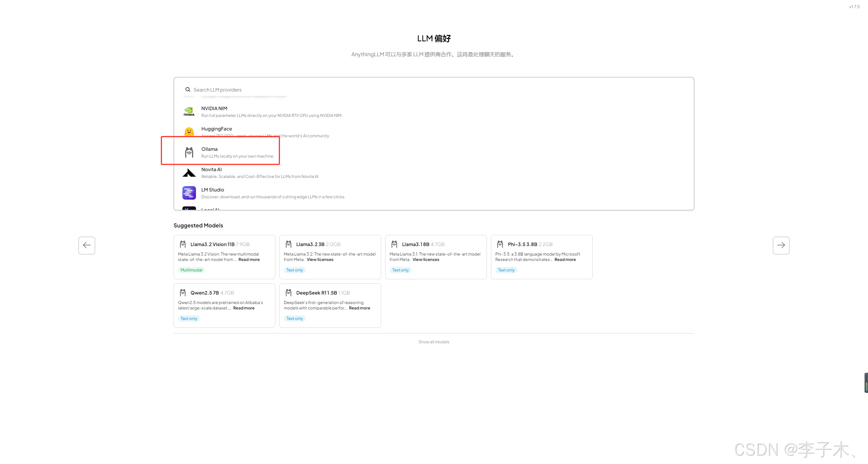
Task: Select the Ollama llama icon
Action: tap(189, 153)
